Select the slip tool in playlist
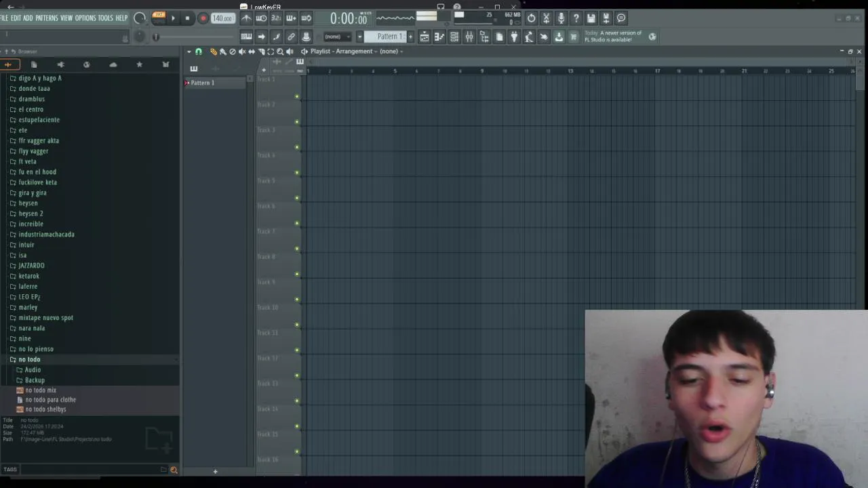868x488 pixels. click(251, 52)
